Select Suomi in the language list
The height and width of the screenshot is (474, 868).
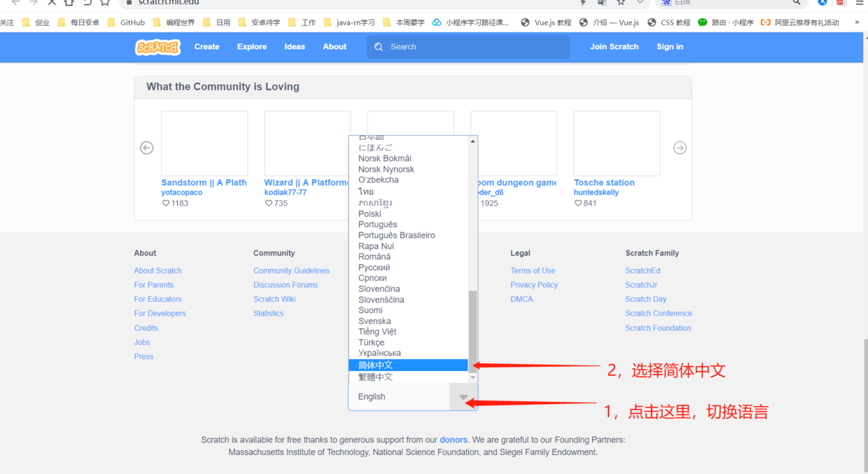(408, 310)
